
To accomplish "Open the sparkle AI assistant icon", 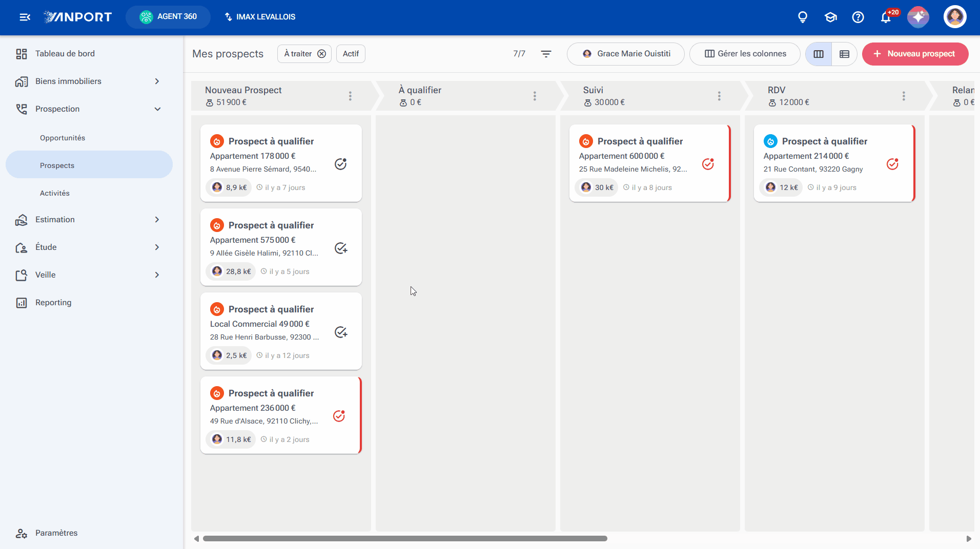I will 918,17.
